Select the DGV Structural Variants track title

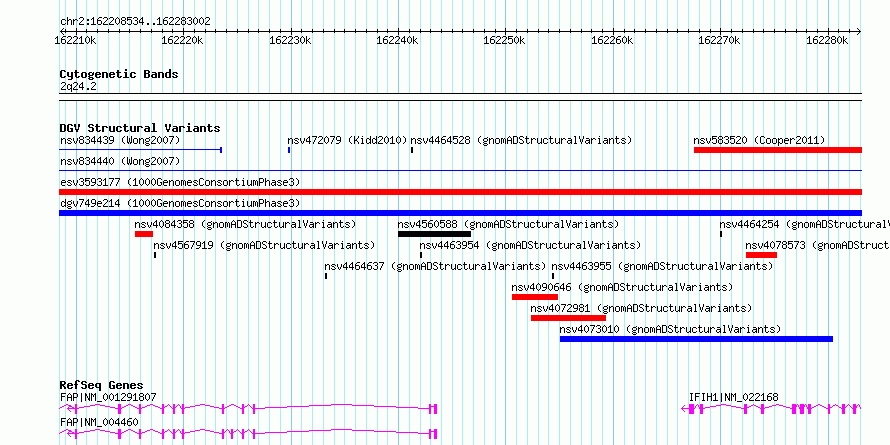click(x=140, y=128)
